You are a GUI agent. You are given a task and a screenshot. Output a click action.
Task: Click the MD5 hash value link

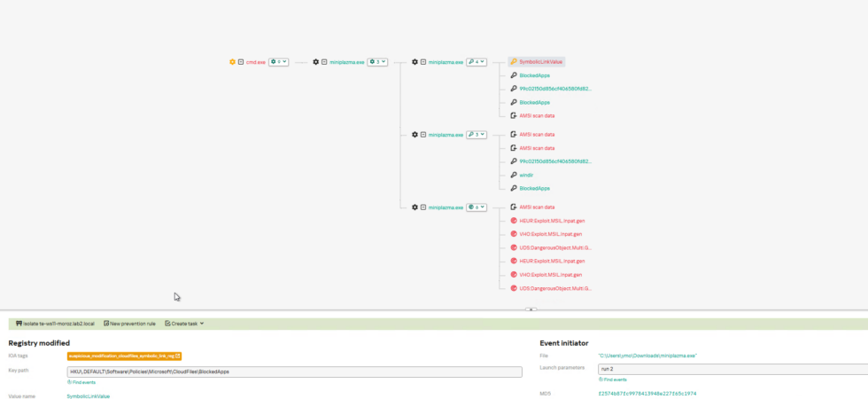coord(646,394)
